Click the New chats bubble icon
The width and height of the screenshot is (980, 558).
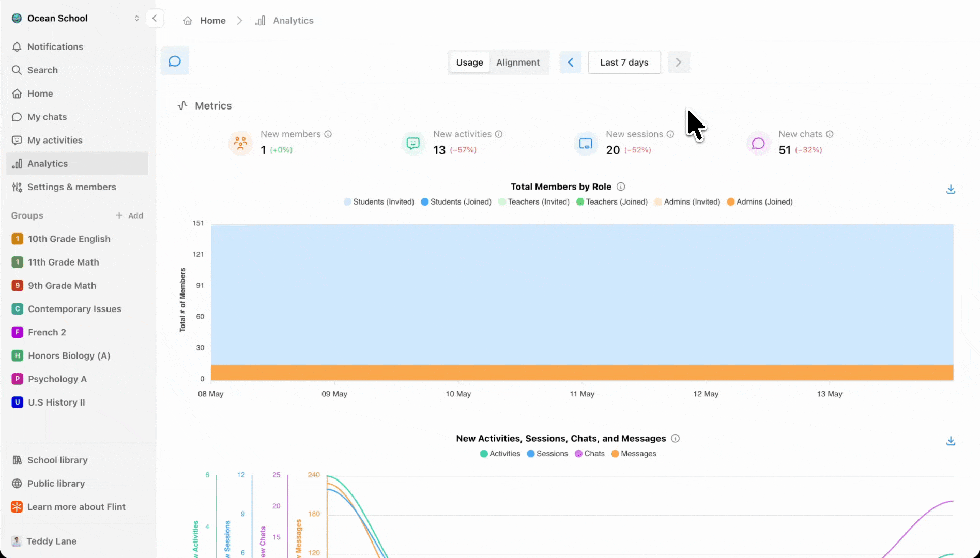758,143
